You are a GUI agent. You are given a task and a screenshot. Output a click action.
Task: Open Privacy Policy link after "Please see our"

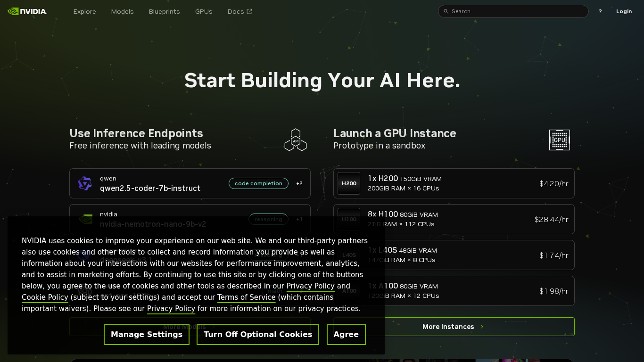coord(171,309)
